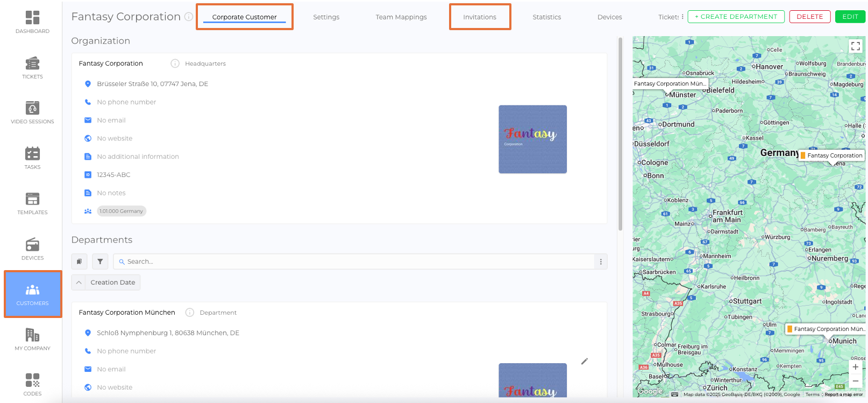Open the Templates section
This screenshot has height=403, width=868.
click(x=32, y=204)
